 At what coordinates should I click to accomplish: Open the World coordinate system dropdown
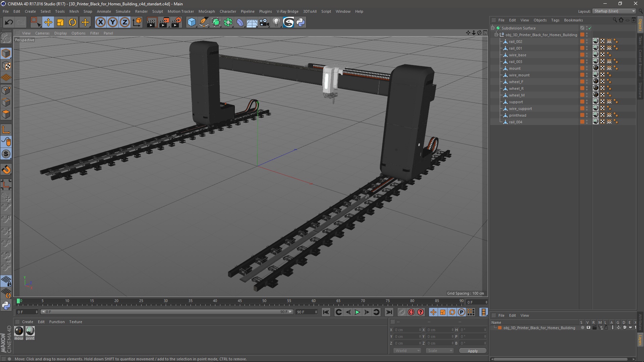[x=407, y=351]
